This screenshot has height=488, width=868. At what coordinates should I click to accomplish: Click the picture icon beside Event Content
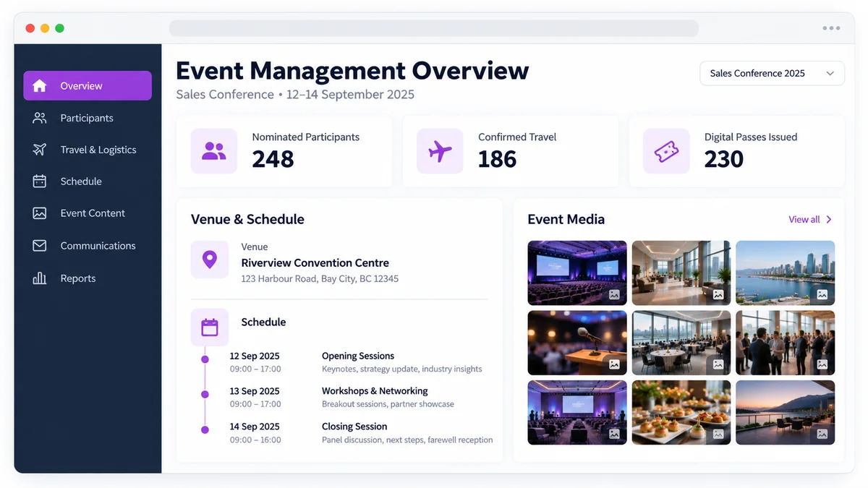coord(40,213)
